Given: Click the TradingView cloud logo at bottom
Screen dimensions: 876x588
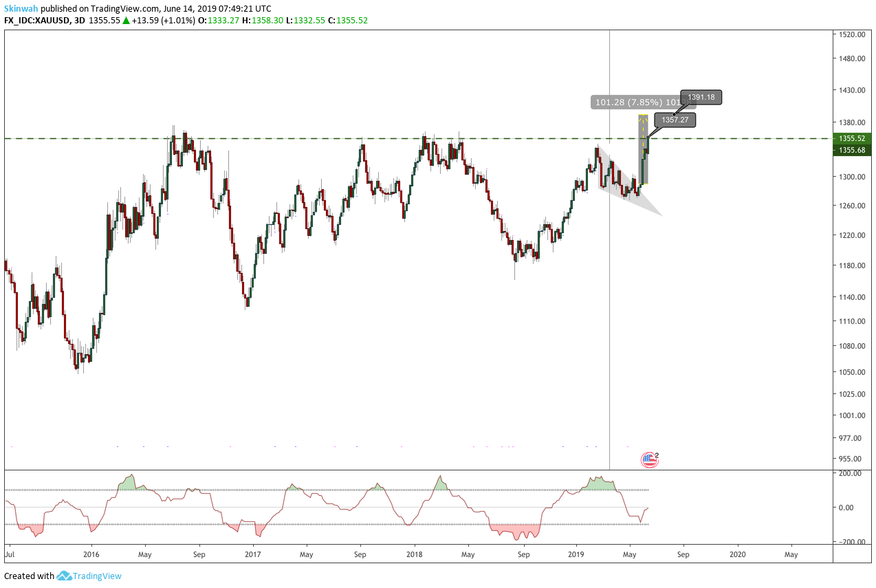Looking at the screenshot, I should (65, 576).
